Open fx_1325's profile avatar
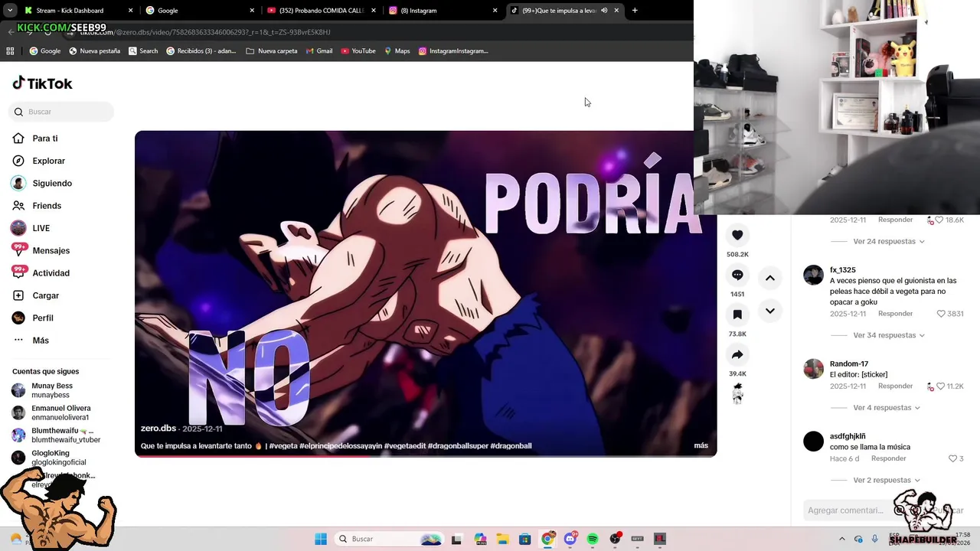 pos(813,275)
